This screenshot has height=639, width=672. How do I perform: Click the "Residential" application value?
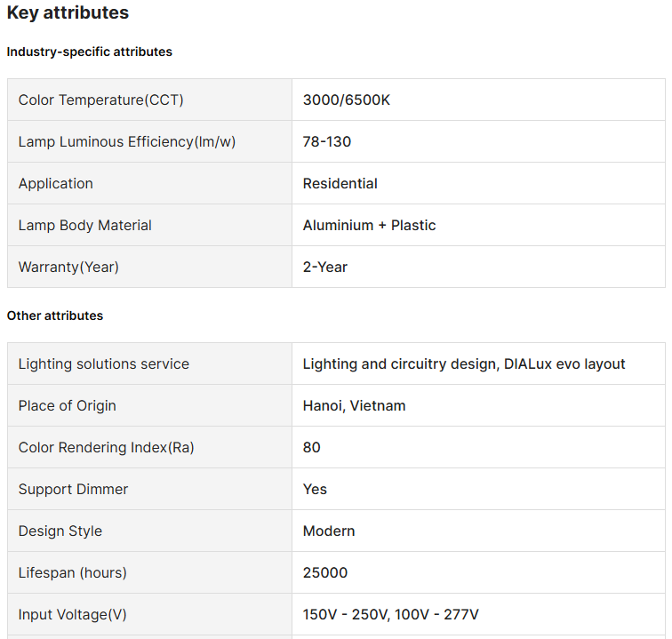click(340, 184)
